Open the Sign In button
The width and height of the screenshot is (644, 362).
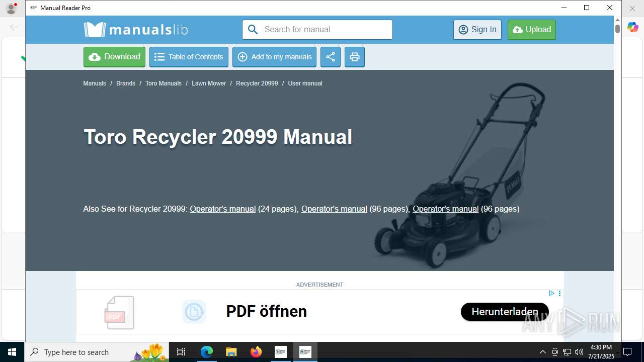point(477,30)
